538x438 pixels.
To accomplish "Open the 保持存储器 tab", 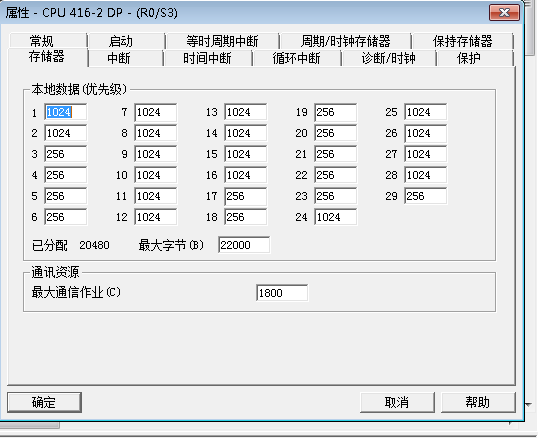I will pyautogui.click(x=463, y=41).
